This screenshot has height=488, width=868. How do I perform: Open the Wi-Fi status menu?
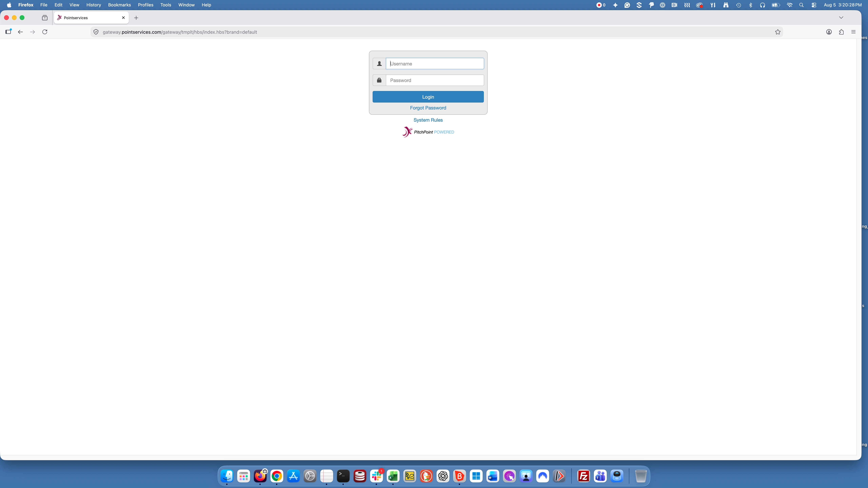(790, 5)
